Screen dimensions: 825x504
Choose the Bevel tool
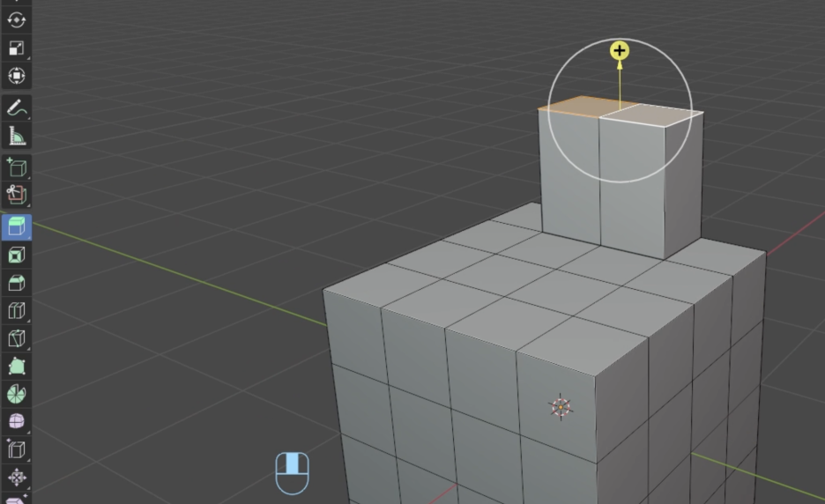pyautogui.click(x=17, y=283)
